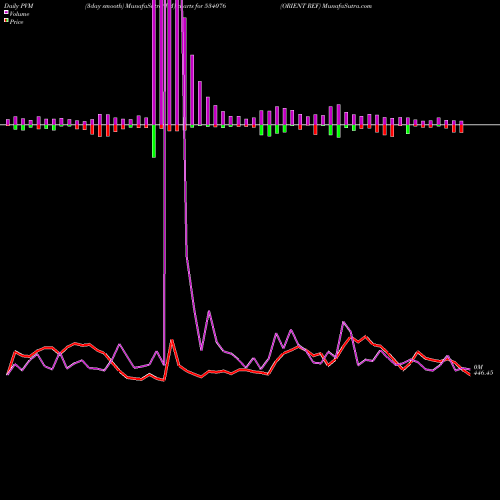The image size is (500, 500).
Task: Click the 'Price' legend label
Action: point(16,22)
